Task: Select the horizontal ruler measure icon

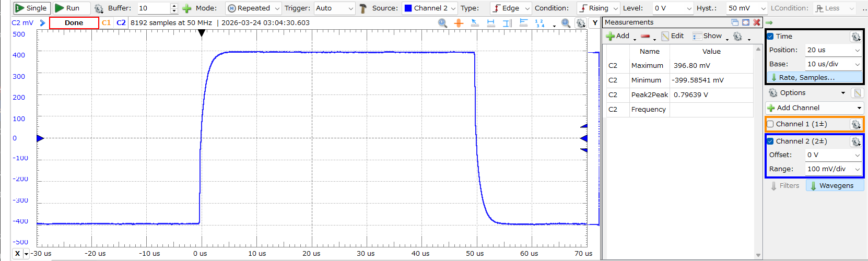Action: [x=491, y=23]
